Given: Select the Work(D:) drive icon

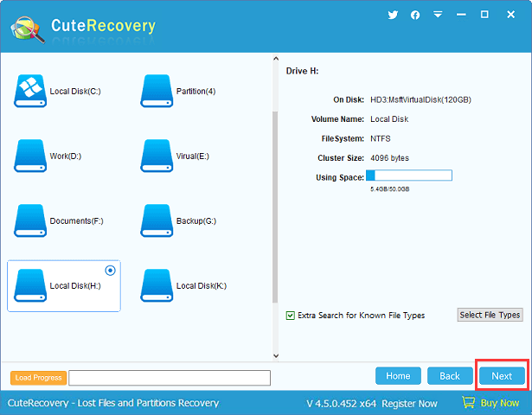Looking at the screenshot, I should (x=30, y=156).
